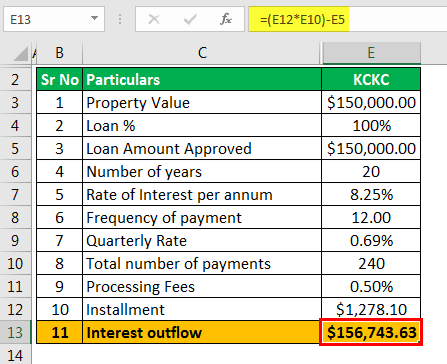Click the Select All corner triangle

tap(21, 54)
